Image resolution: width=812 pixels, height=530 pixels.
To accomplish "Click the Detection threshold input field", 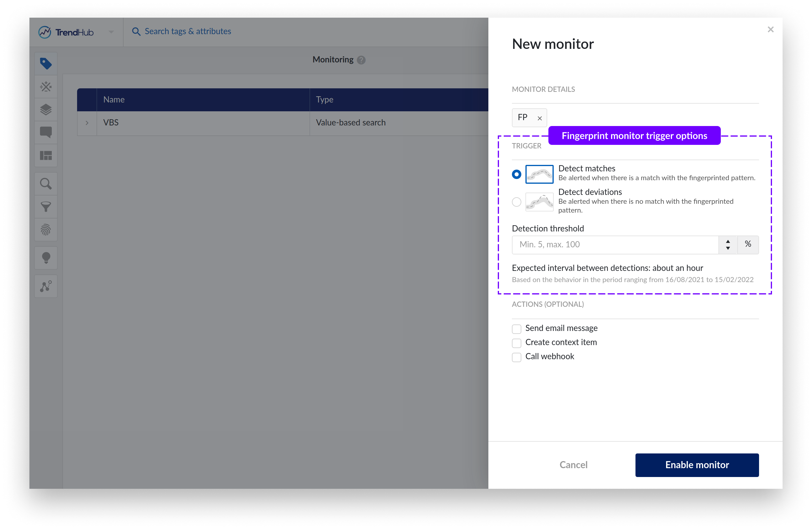I will point(615,244).
